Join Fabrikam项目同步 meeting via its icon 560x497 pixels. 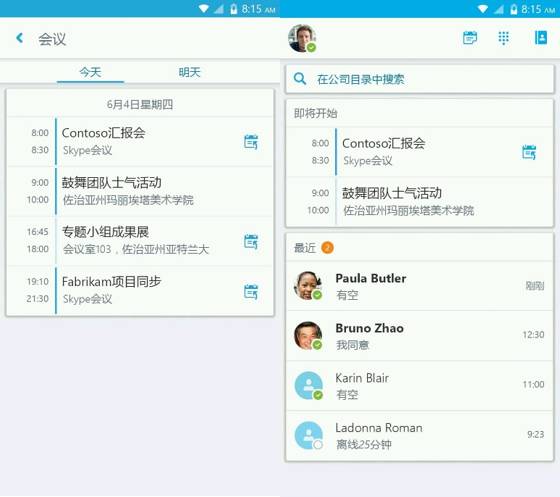(251, 291)
